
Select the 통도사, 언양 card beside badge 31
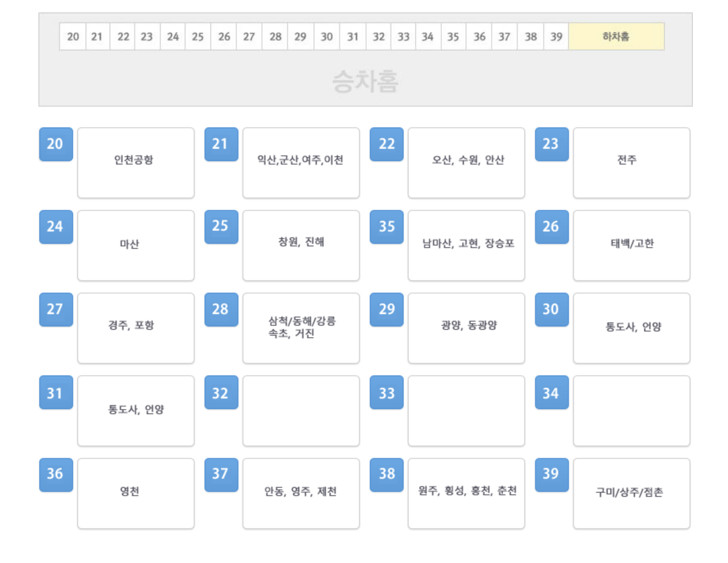[x=136, y=410]
